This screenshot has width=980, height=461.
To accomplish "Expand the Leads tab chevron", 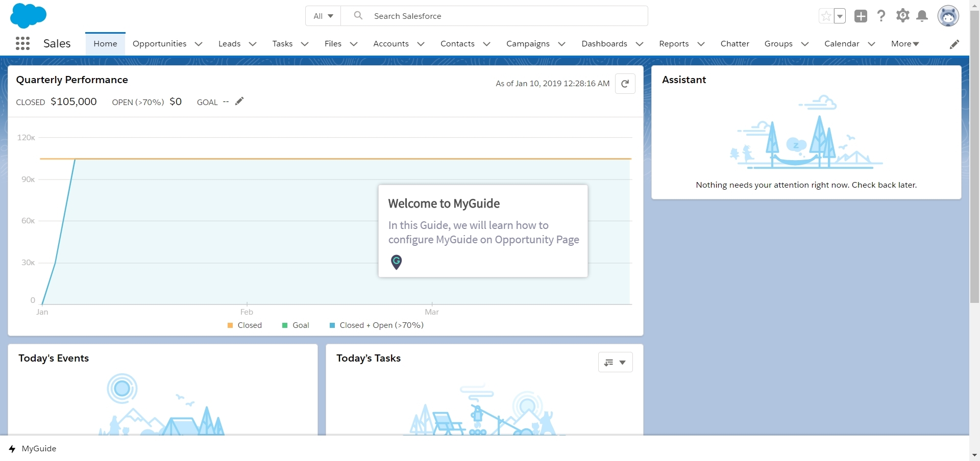I will pos(252,44).
